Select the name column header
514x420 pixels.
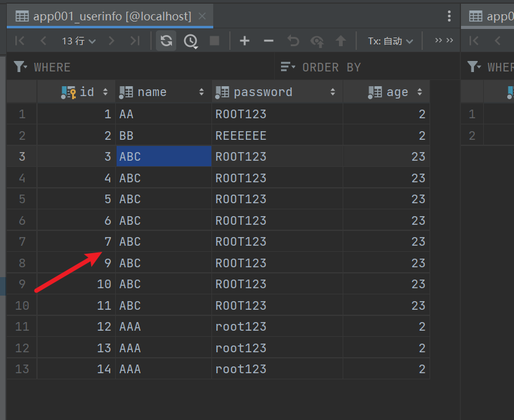point(163,92)
